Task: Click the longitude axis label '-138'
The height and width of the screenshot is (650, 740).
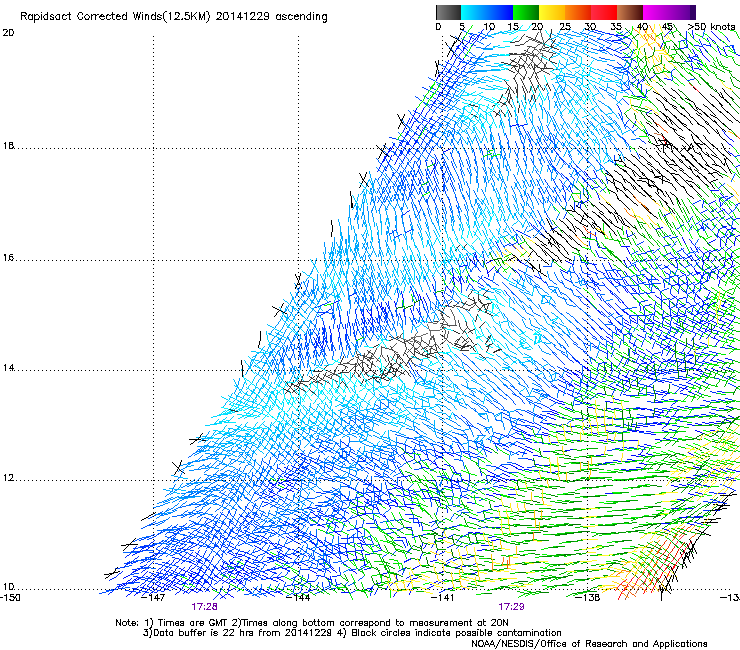Action: click(588, 598)
